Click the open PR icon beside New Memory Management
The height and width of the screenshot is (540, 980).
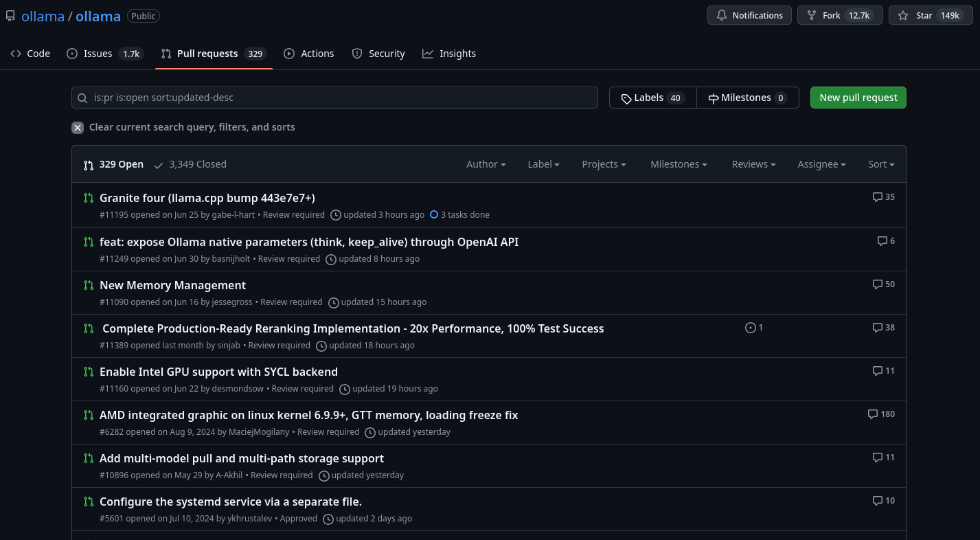tap(89, 285)
